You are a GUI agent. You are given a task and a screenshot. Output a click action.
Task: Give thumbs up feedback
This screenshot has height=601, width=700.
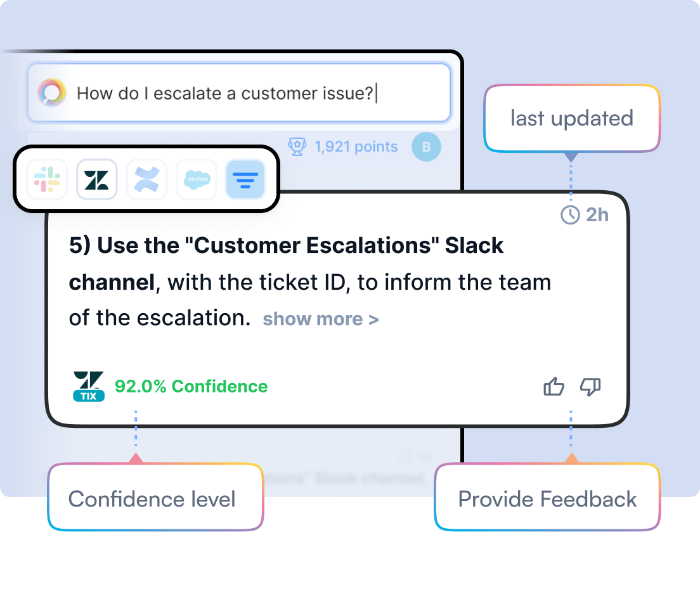554,386
